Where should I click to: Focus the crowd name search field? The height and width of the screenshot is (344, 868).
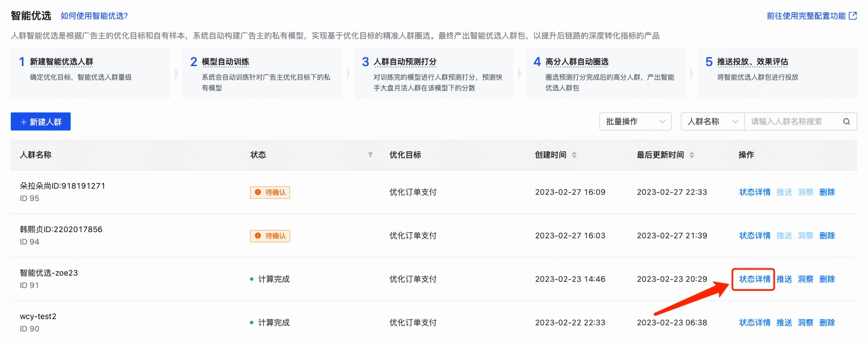pos(792,121)
